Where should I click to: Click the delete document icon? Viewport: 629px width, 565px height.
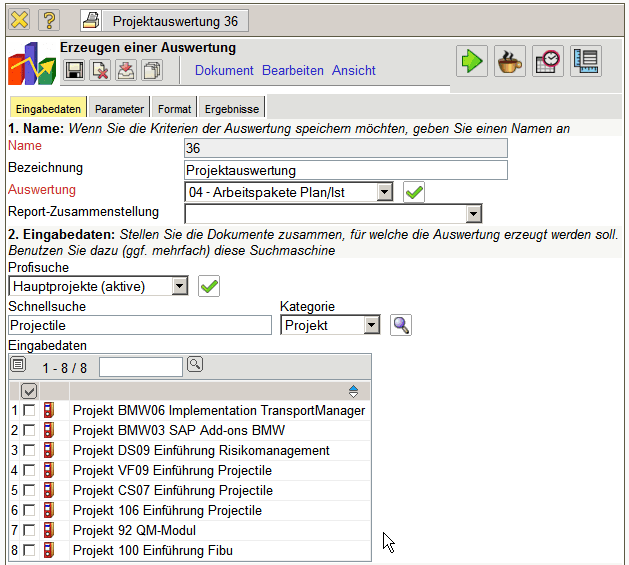pyautogui.click(x=100, y=70)
